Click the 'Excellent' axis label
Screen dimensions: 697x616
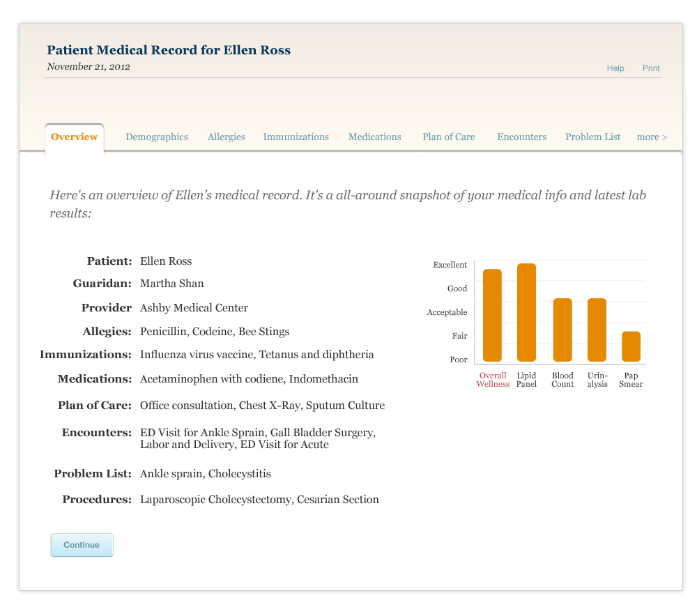tap(450, 265)
